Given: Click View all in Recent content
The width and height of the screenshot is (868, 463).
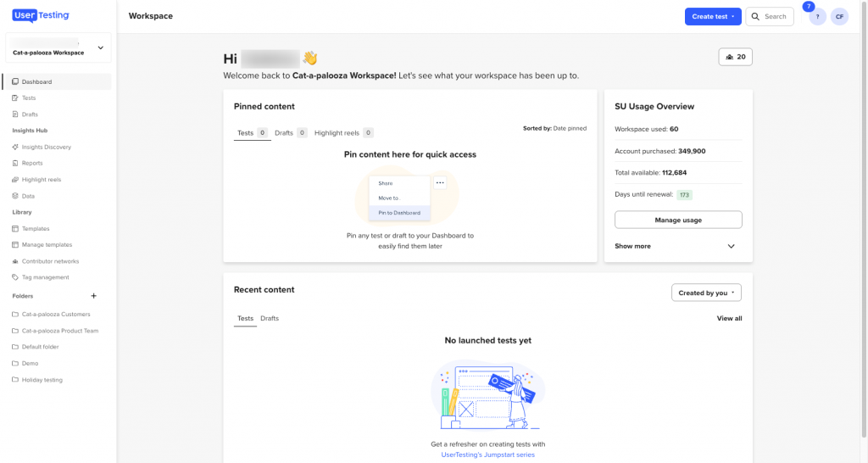Looking at the screenshot, I should click(x=729, y=319).
